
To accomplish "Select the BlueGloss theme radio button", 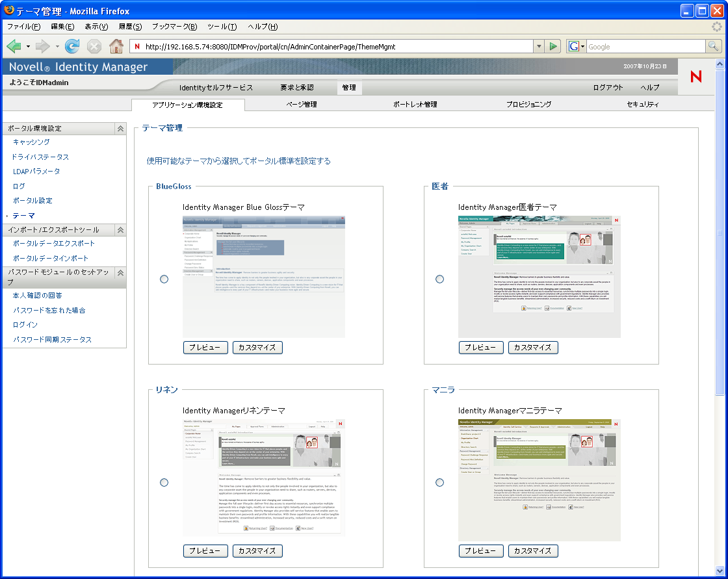I will [164, 279].
